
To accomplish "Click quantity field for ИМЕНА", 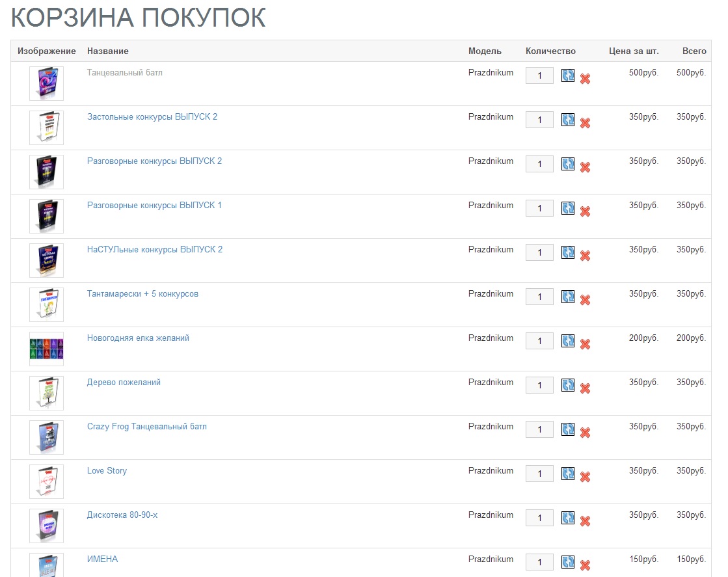I will tap(539, 562).
